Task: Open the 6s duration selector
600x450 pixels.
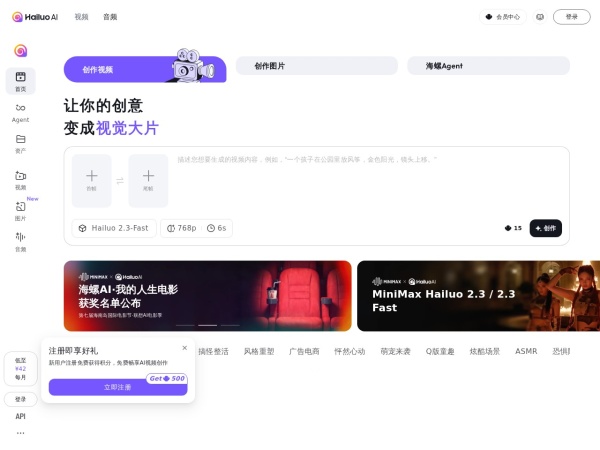Action: 216,228
